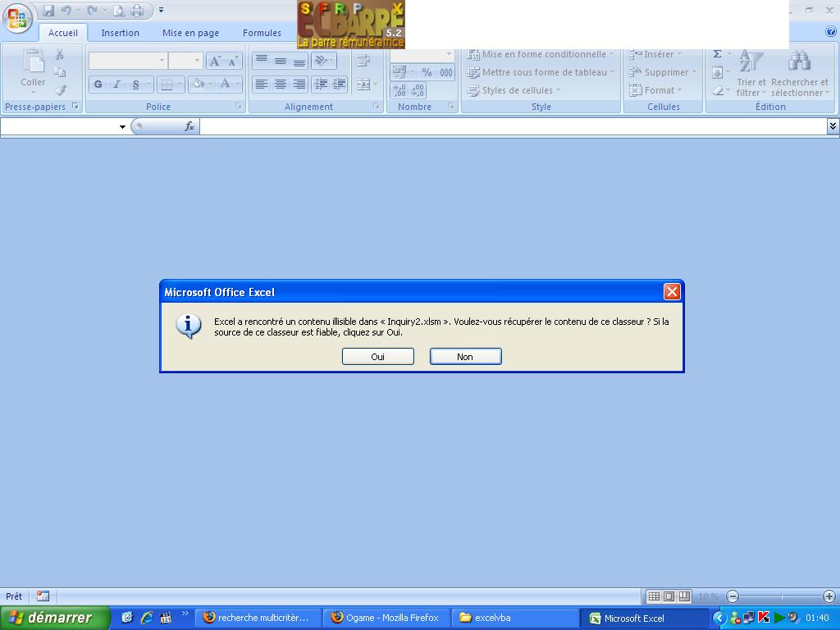The width and height of the screenshot is (840, 630).
Task: Open the excelvba folder taskbar button
Action: coord(515,618)
